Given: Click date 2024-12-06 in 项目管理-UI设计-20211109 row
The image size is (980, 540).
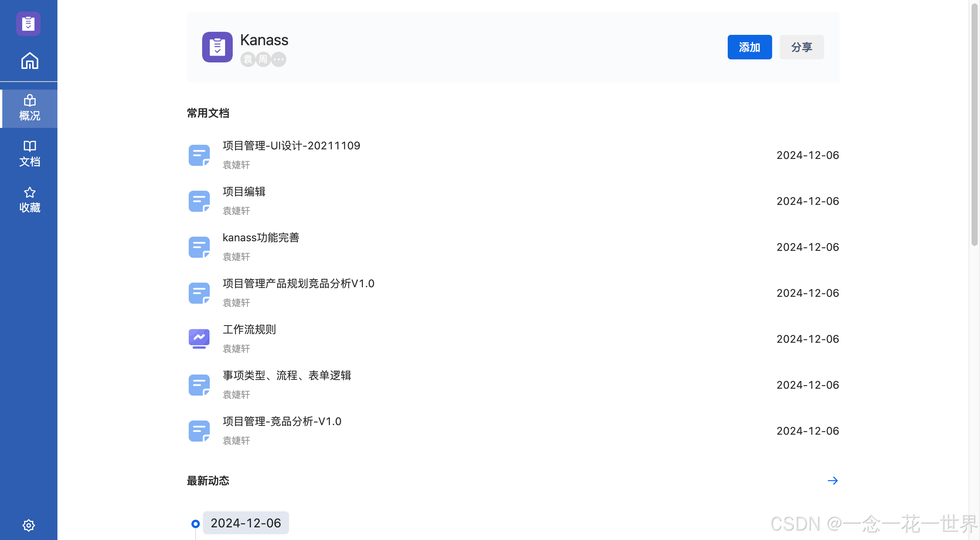Looking at the screenshot, I should click(x=808, y=155).
